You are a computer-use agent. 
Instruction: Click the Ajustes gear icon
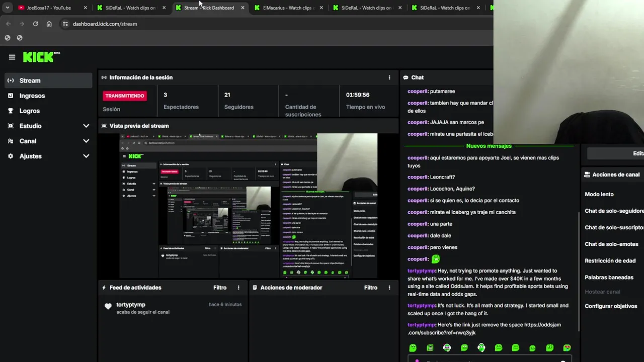click(11, 156)
